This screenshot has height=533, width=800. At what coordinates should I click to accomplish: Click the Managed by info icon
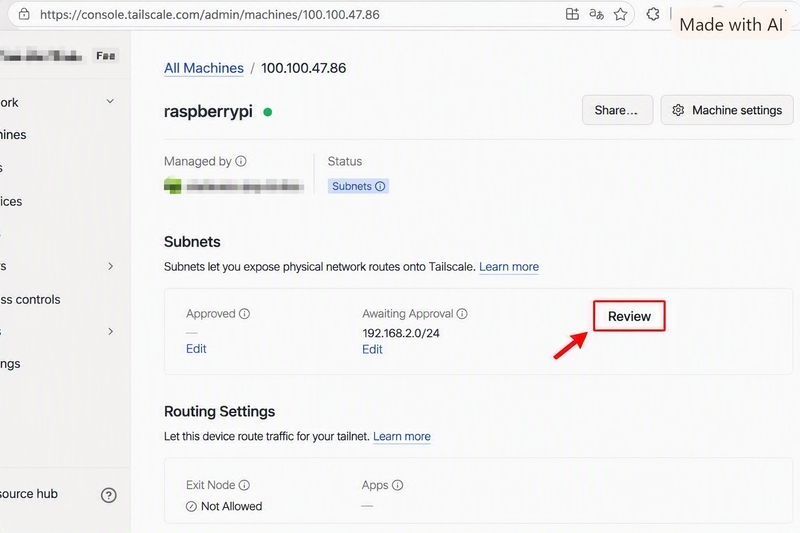coord(241,161)
